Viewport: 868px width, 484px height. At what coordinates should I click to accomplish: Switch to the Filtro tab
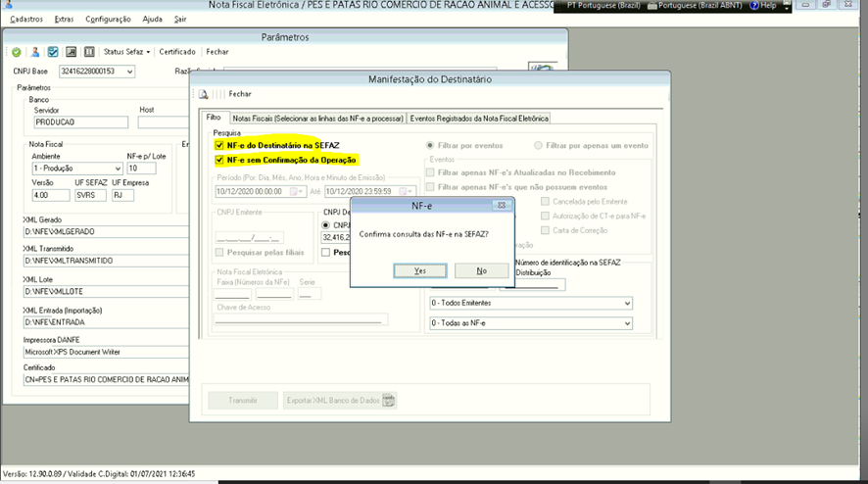pos(214,118)
